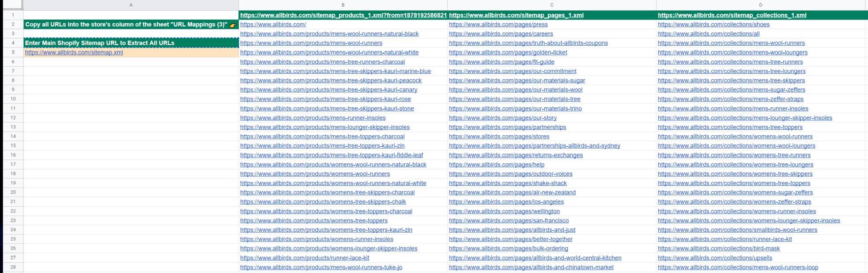Open the pages/our-commitment link

coord(513,71)
